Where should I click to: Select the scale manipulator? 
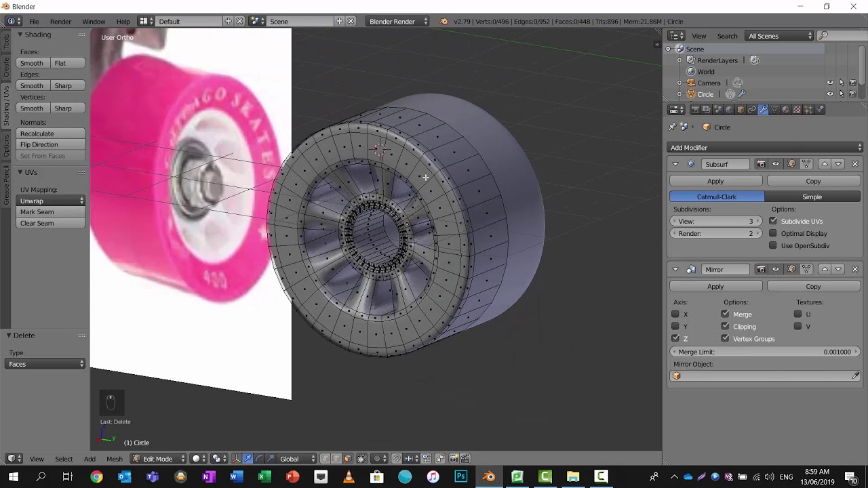coord(270,459)
